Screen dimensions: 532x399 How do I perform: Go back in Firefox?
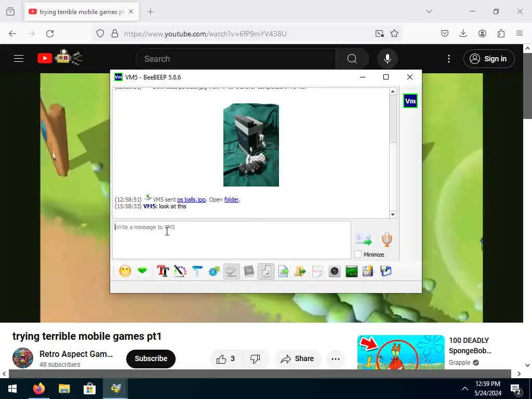click(12, 34)
